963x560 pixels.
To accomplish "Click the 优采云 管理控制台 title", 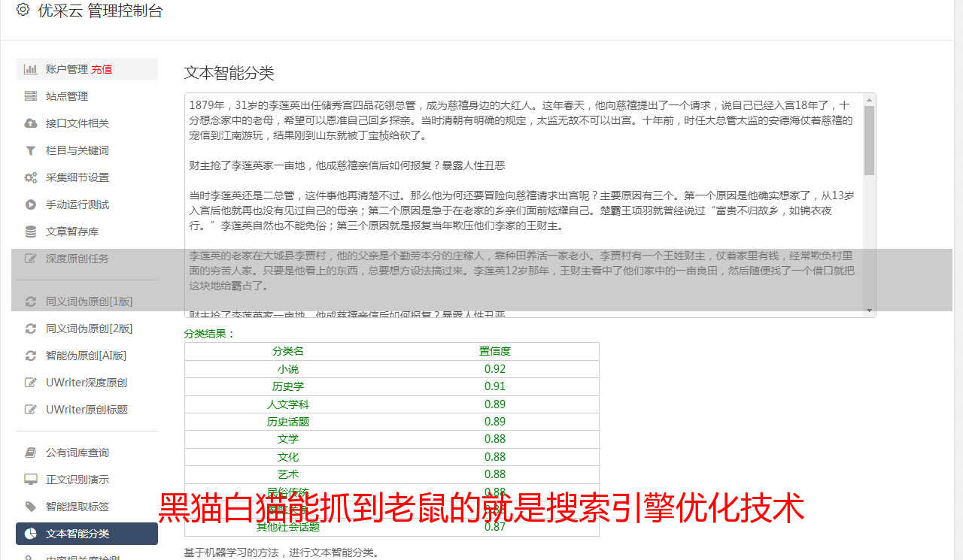I will (100, 11).
